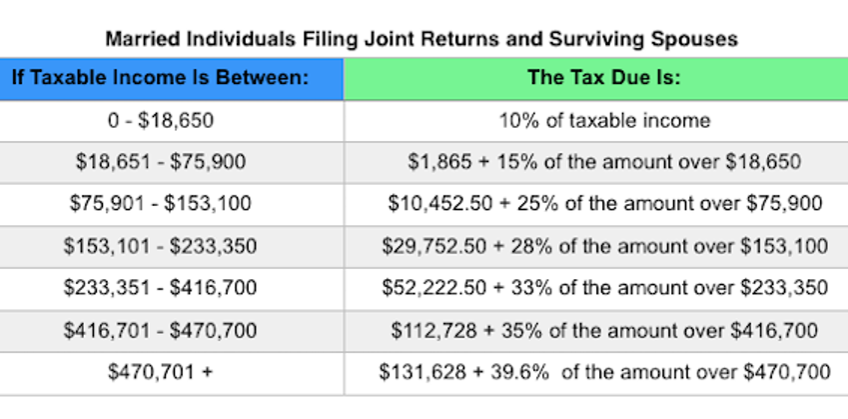Select the '10% of taxable income' cell
Viewport: 848px width, 419px height.
[604, 120]
